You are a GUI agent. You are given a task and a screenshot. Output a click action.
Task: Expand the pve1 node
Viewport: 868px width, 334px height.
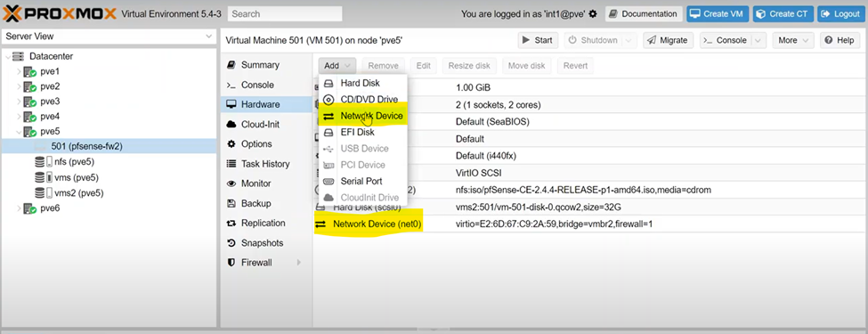(x=19, y=71)
